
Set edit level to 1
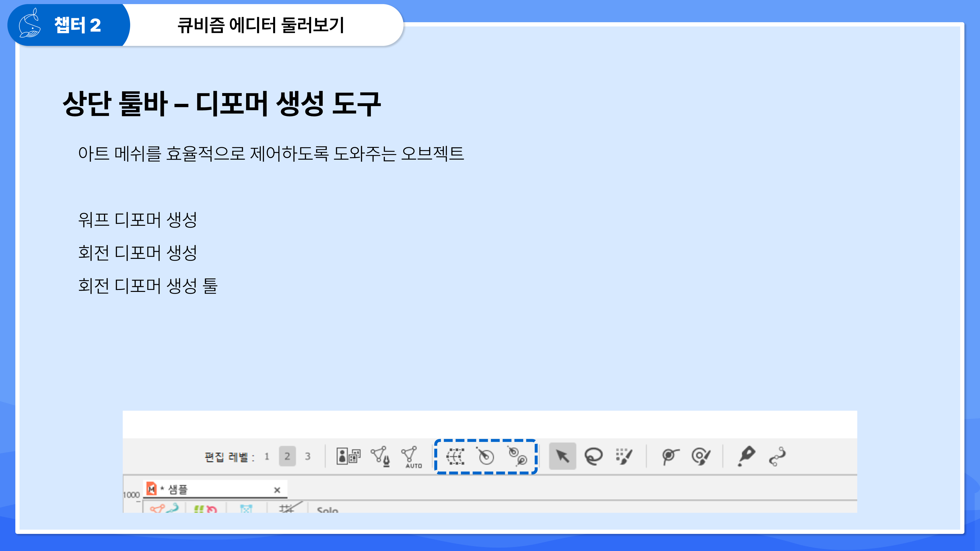tap(267, 456)
